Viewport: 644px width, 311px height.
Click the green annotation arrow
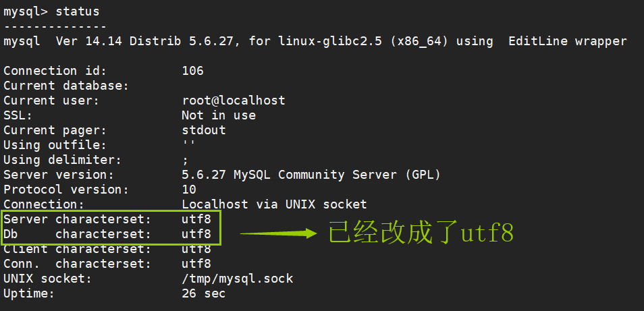click(278, 234)
